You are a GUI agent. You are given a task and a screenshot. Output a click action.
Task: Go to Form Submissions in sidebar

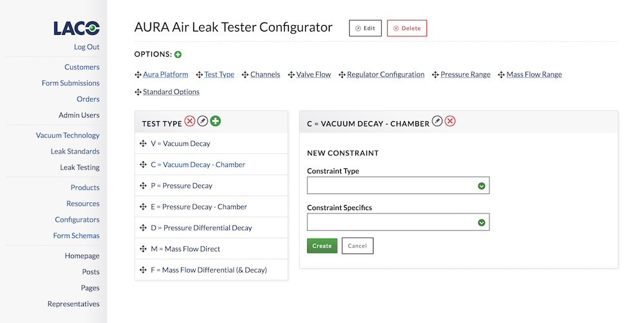point(71,83)
